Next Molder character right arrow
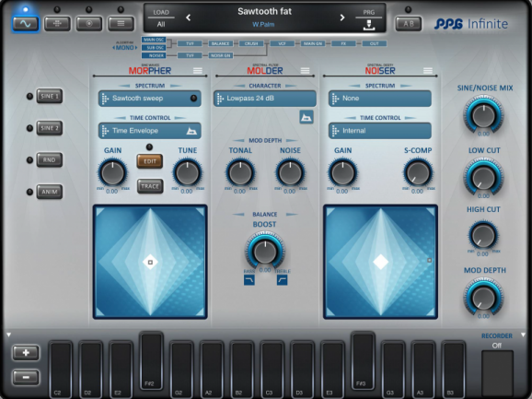Viewport: 532px width, 399px height. [x=291, y=86]
